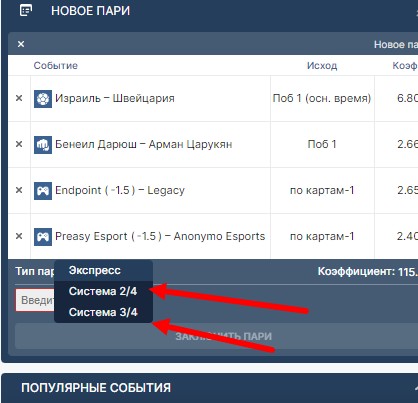Screen dimensions: 418x403
Task: Click the gamepad icon for Endpoint – Legacy
Action: tap(43, 191)
